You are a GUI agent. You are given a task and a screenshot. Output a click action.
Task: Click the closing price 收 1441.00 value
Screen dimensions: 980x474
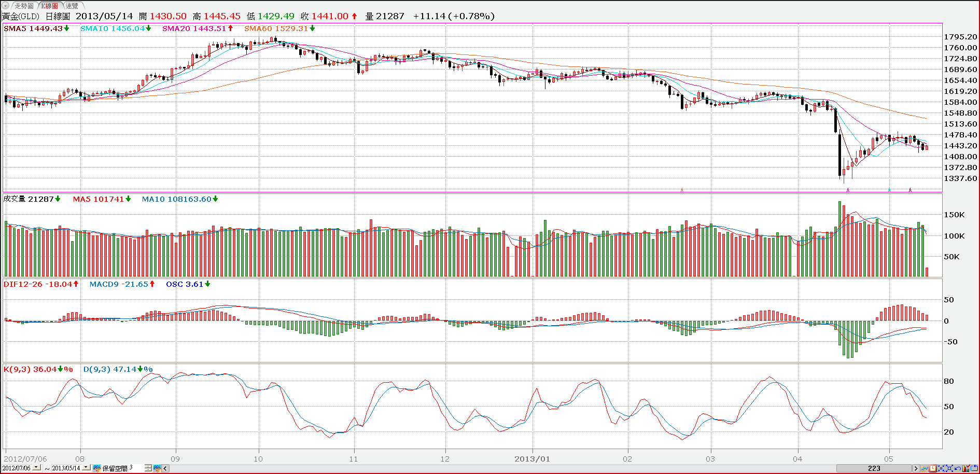click(x=329, y=17)
